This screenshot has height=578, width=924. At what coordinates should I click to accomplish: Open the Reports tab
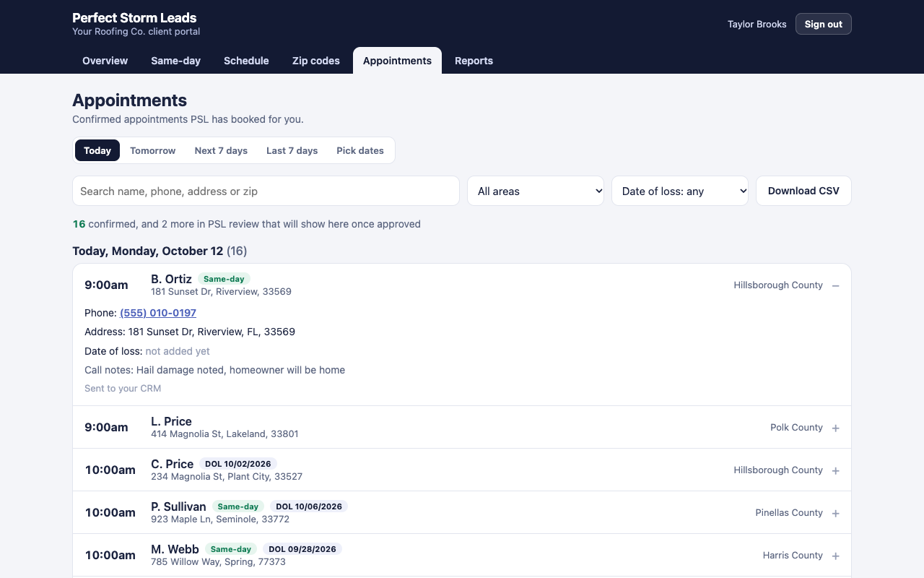(x=474, y=61)
